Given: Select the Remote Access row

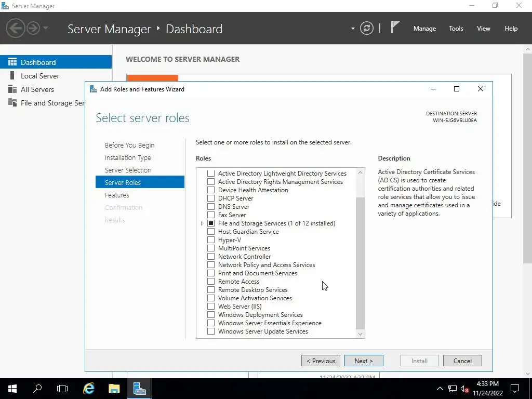Looking at the screenshot, I should [x=239, y=281].
